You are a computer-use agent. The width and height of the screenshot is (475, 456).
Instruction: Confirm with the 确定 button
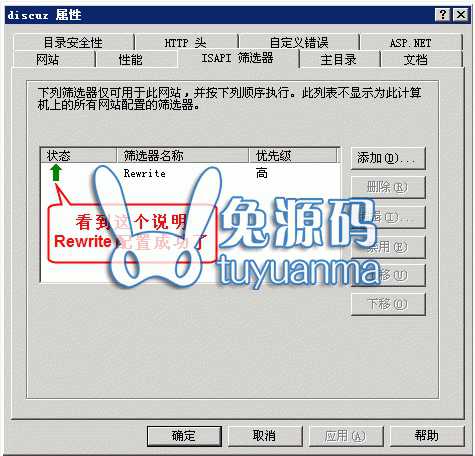pos(184,436)
